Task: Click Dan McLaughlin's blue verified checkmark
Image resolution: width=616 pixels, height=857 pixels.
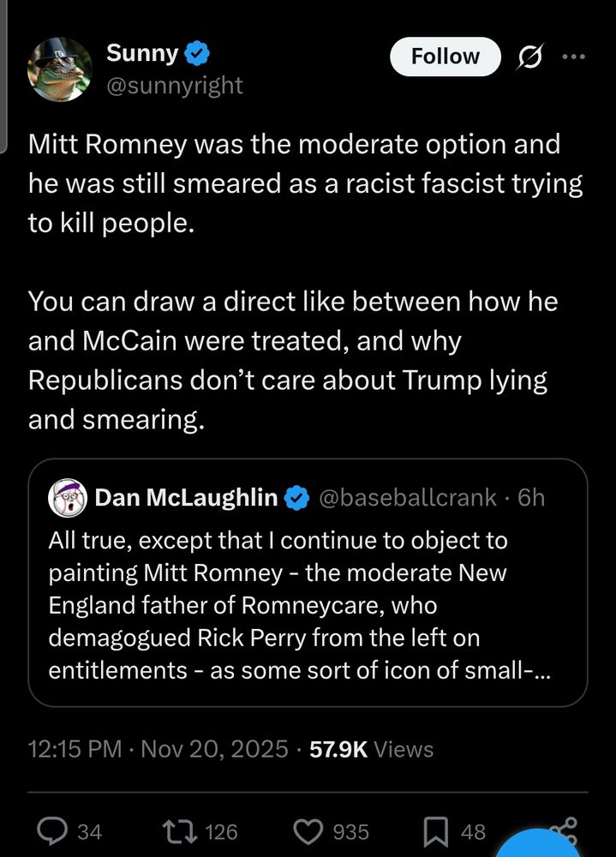Action: click(x=296, y=497)
